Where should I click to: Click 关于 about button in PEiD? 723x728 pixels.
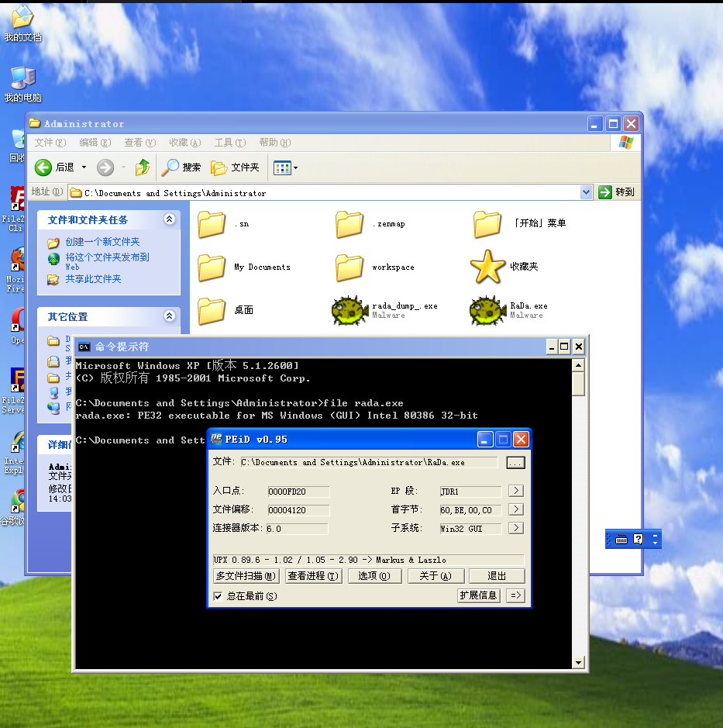pos(436,576)
